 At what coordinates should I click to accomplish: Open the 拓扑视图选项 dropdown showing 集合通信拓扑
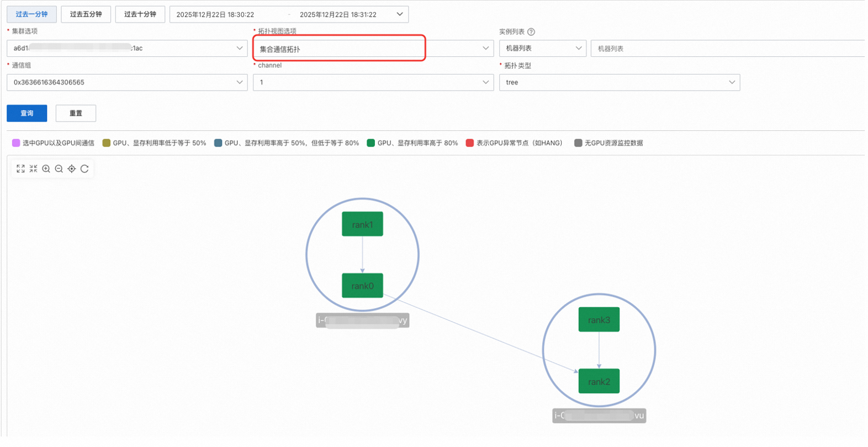tap(373, 49)
